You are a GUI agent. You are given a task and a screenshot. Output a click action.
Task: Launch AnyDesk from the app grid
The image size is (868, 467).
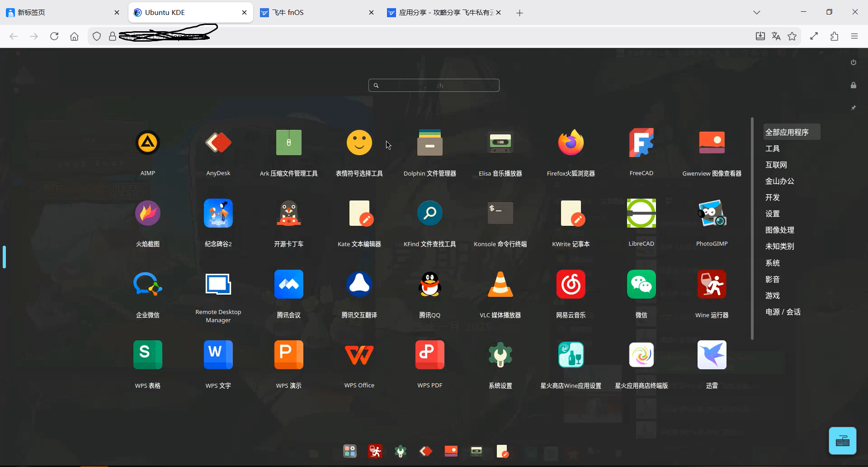point(218,143)
